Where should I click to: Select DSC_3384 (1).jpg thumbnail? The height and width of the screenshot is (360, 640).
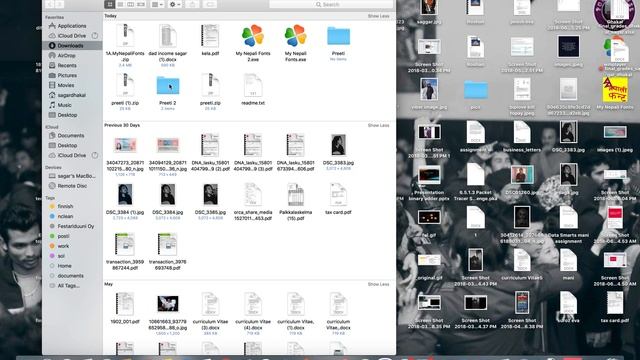[125, 195]
